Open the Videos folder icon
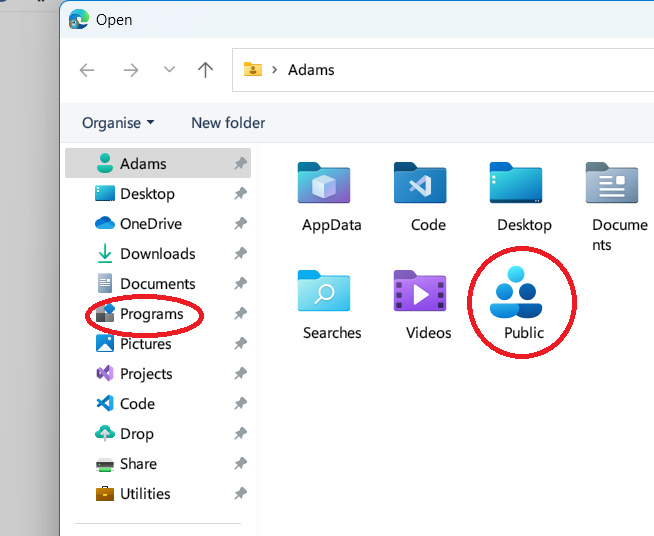The height and width of the screenshot is (536, 654). pyautogui.click(x=427, y=294)
